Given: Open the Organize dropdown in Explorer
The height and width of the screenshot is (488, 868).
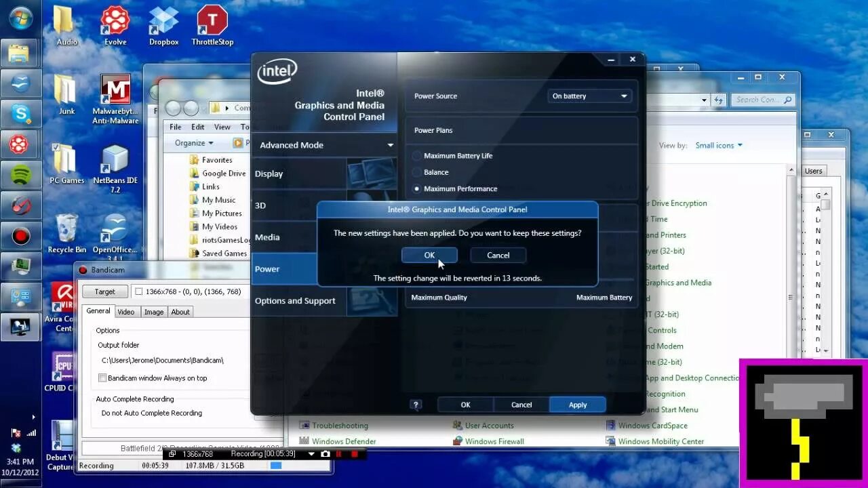Looking at the screenshot, I should pos(194,143).
